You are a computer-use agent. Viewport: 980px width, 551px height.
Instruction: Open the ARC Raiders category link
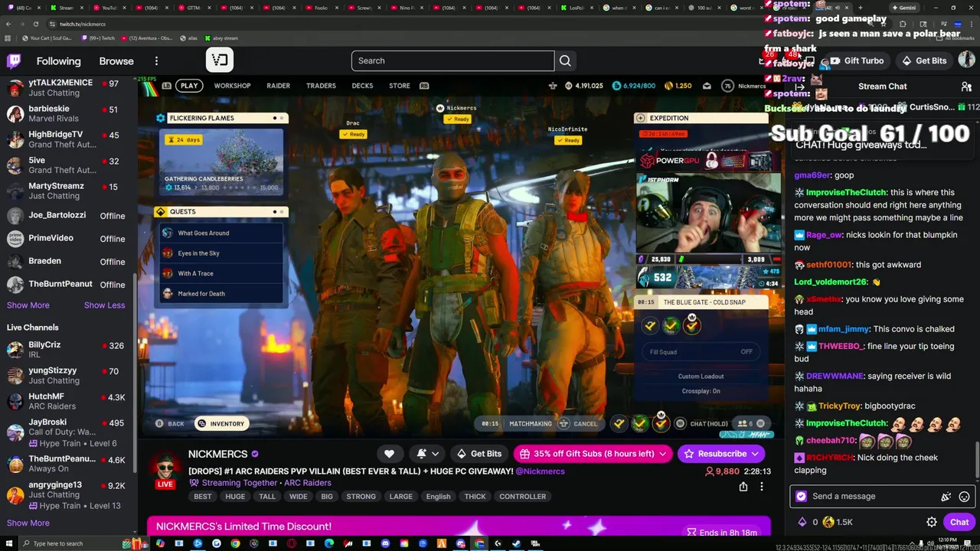pos(307,483)
